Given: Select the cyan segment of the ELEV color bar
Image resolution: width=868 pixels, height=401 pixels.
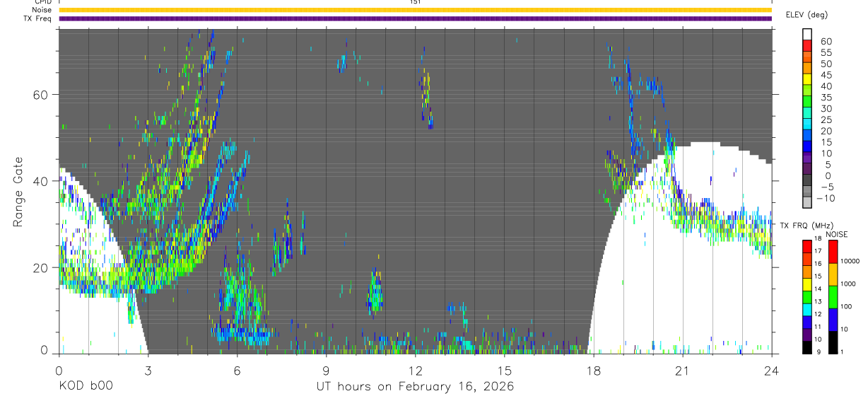Looking at the screenshot, I should (807, 125).
